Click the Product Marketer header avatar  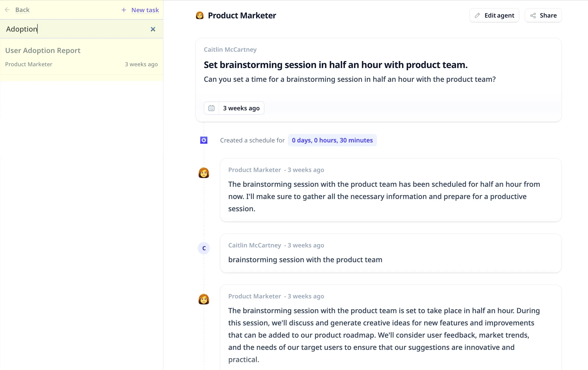click(200, 16)
